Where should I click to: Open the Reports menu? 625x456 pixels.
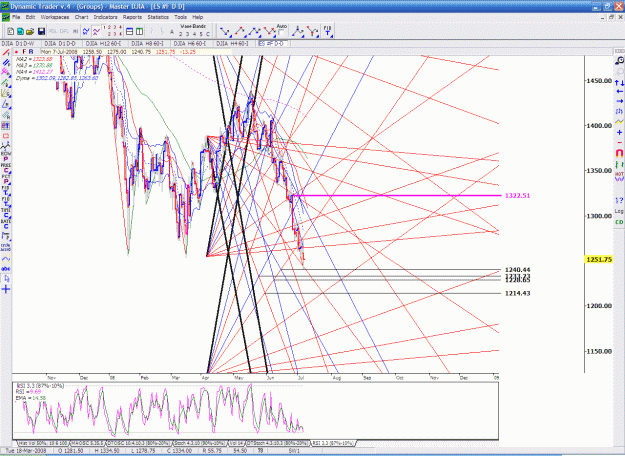[132, 17]
